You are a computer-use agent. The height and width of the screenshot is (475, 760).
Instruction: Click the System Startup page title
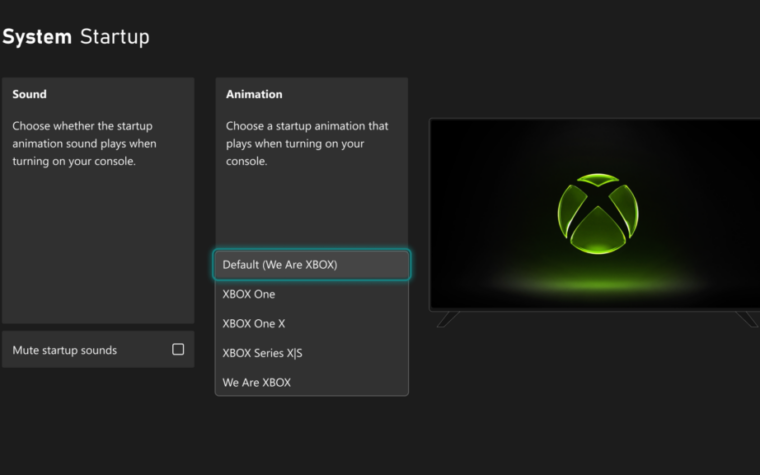(x=76, y=37)
